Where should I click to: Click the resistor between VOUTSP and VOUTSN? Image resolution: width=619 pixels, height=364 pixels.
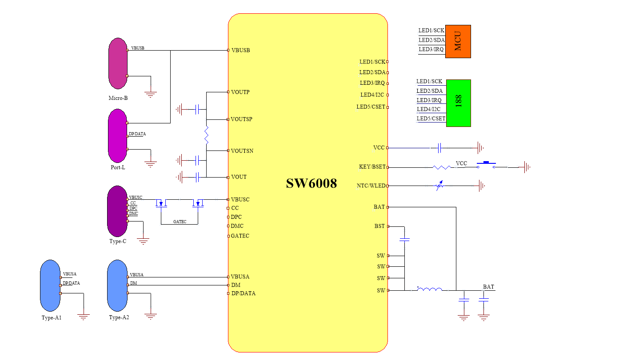point(207,135)
